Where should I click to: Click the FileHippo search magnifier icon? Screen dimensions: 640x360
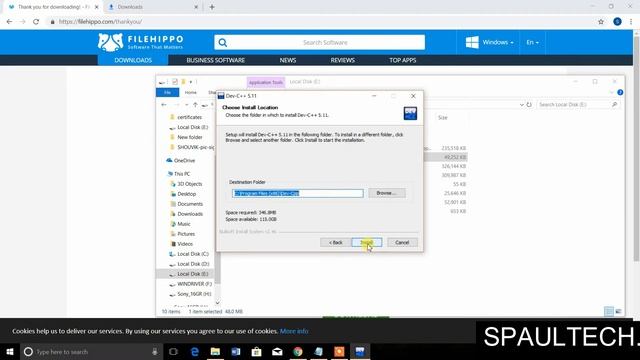[223, 42]
